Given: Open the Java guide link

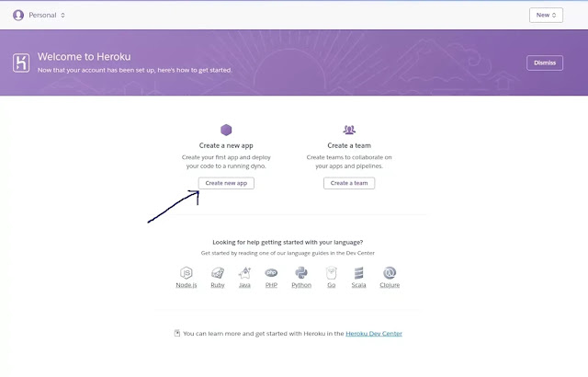Looking at the screenshot, I should 244,285.
